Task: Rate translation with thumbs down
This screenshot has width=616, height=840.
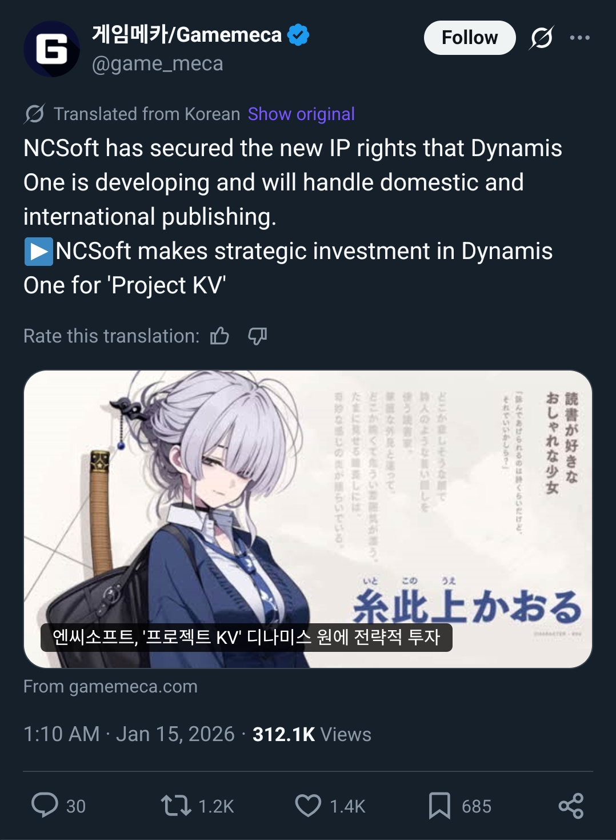Action: 257,336
